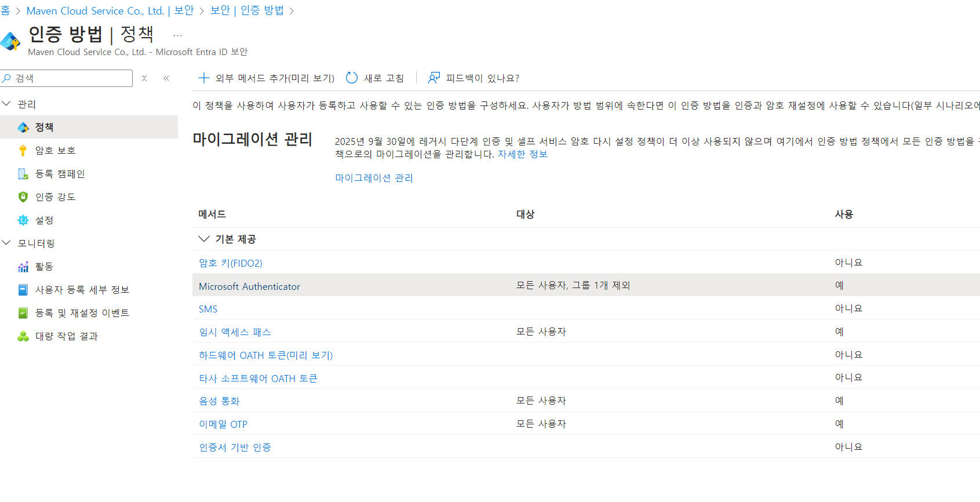Image resolution: width=980 pixels, height=502 pixels.
Task: Click target text '모든 사용자, 그룹 1개 제외'
Action: point(573,285)
